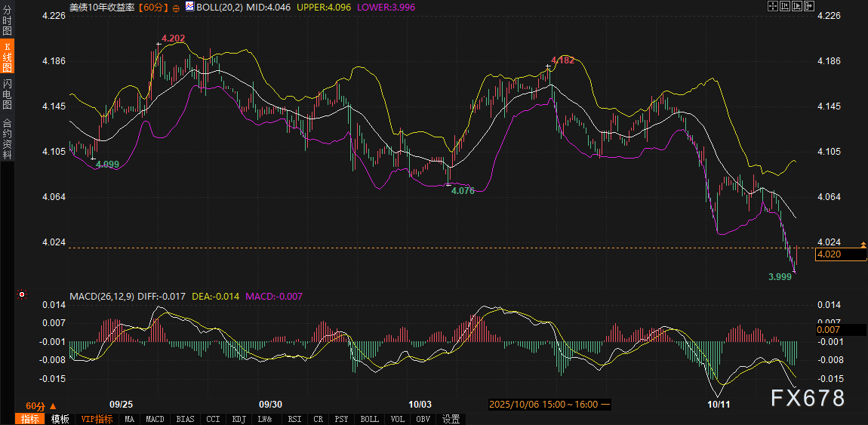Image resolution: width=868 pixels, height=425 pixels.
Task: Click the play-forward axis icon at top right
Action: point(797,6)
